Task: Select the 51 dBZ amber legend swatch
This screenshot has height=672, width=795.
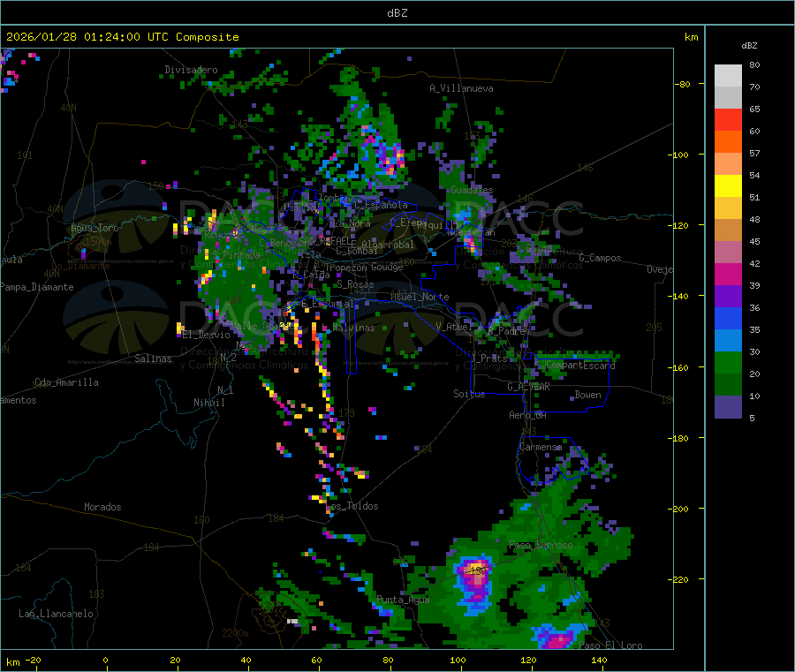Action: (728, 208)
